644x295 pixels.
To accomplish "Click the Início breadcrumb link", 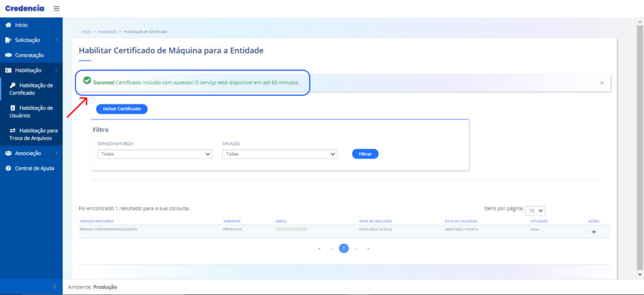I will pyautogui.click(x=86, y=31).
